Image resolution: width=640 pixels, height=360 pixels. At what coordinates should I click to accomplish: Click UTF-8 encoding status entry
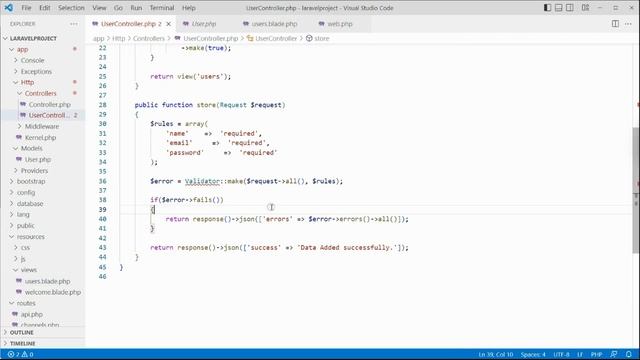click(561, 354)
